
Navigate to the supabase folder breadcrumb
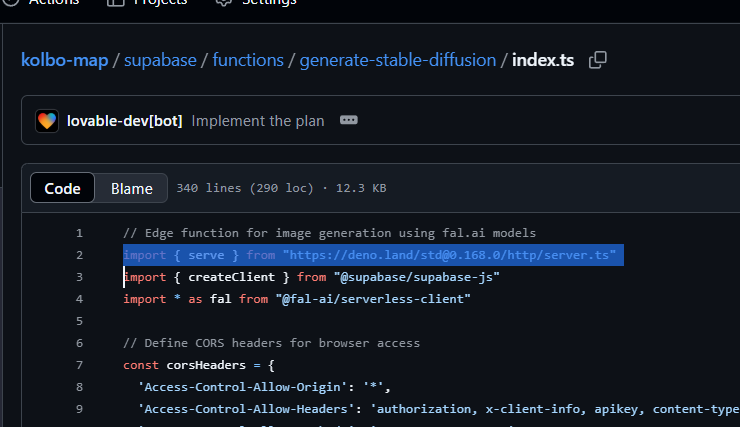point(162,60)
